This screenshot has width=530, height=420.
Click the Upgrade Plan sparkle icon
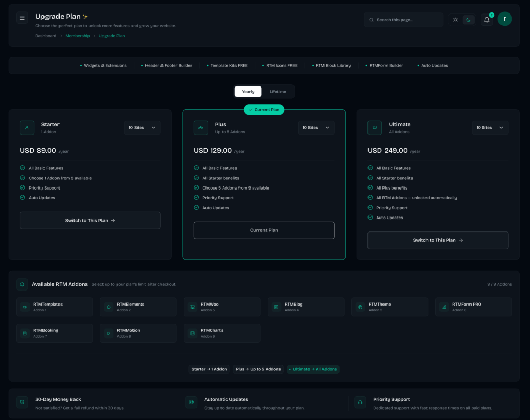coord(85,17)
